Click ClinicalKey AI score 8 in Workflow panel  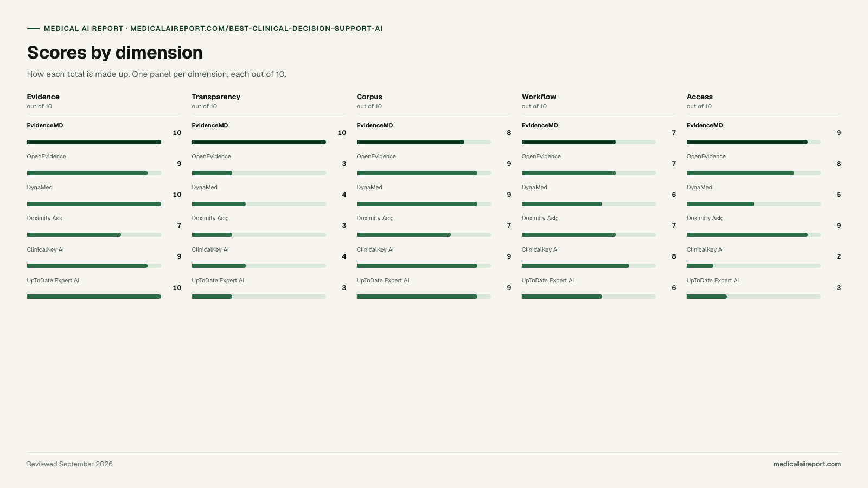674,256
